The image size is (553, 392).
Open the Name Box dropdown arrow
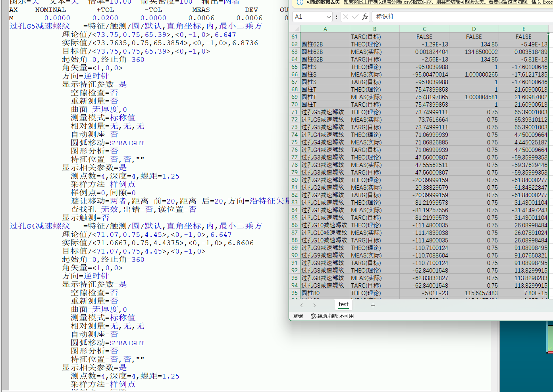[328, 17]
